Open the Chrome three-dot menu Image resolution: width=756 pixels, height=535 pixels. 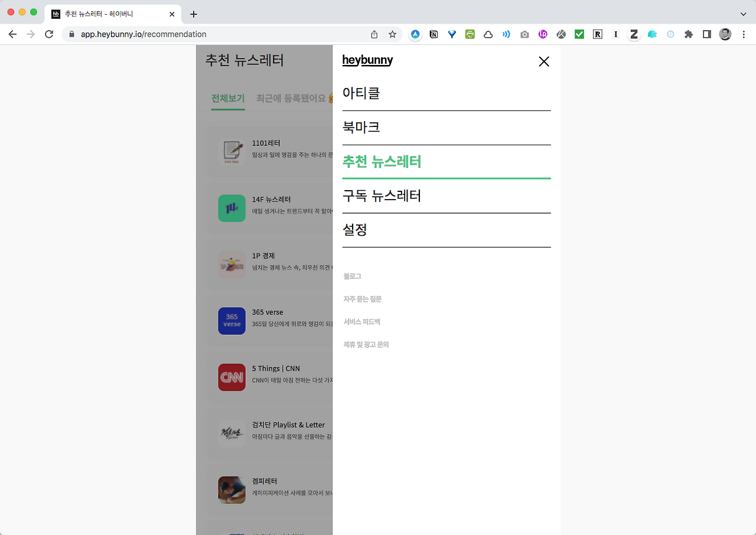744,34
